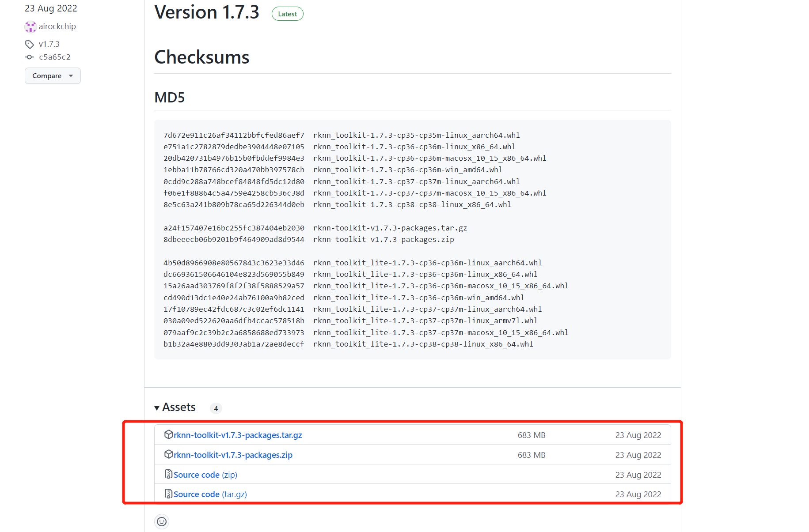Click the asset count badge showing 4
The height and width of the screenshot is (532, 809).
[x=216, y=408]
